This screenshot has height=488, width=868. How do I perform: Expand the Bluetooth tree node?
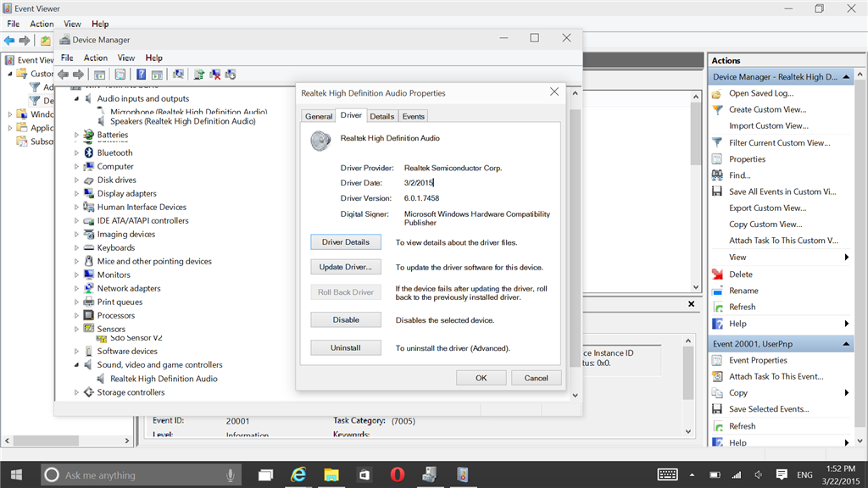[76, 152]
